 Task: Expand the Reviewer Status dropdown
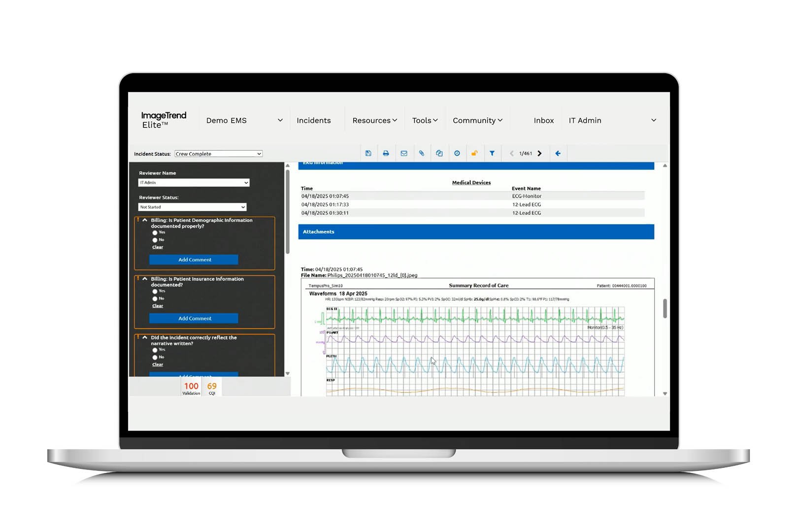tap(192, 207)
